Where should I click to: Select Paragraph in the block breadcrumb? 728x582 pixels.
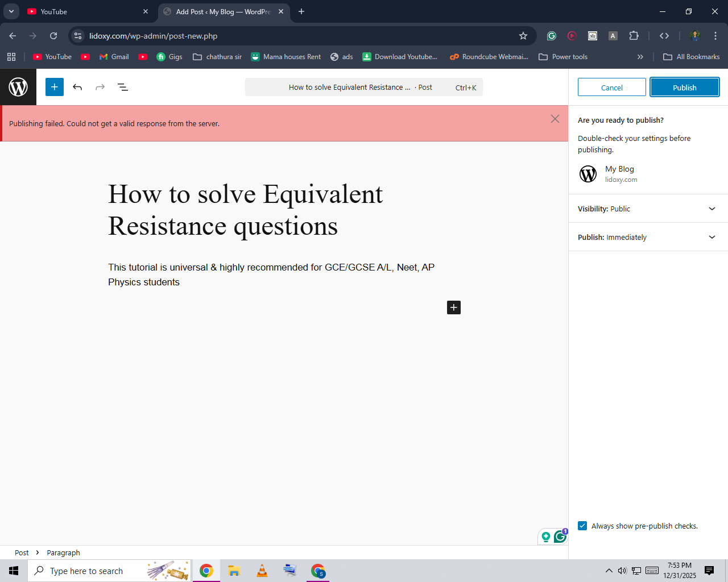pos(63,552)
